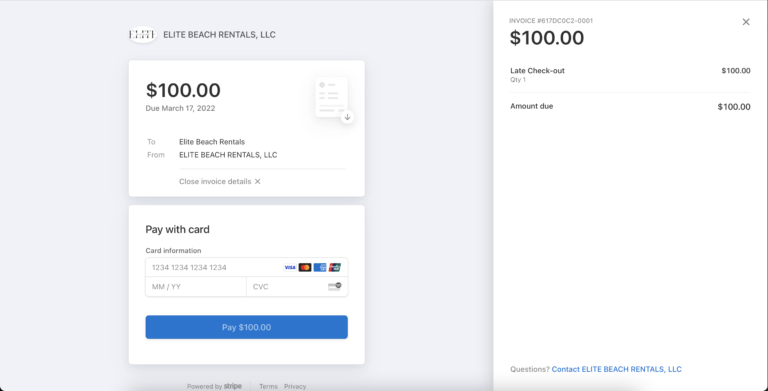Click the Visa card icon
This screenshot has height=391, width=768.
coord(290,268)
